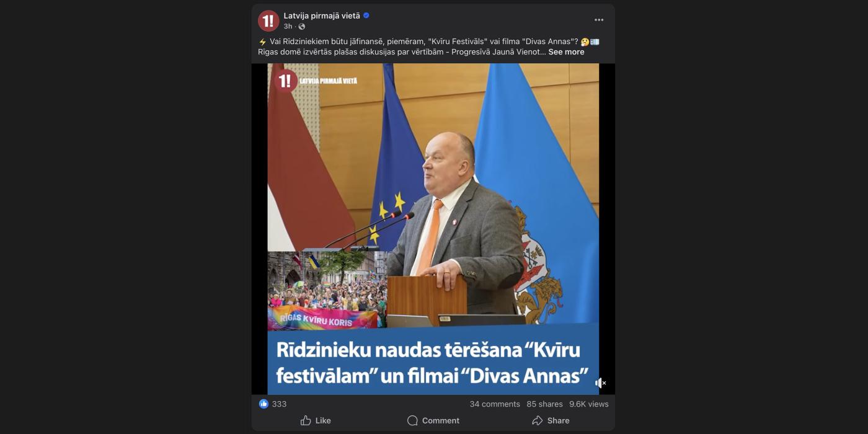This screenshot has width=868, height=434.
Task: View the 85 shares list
Action: 545,404
